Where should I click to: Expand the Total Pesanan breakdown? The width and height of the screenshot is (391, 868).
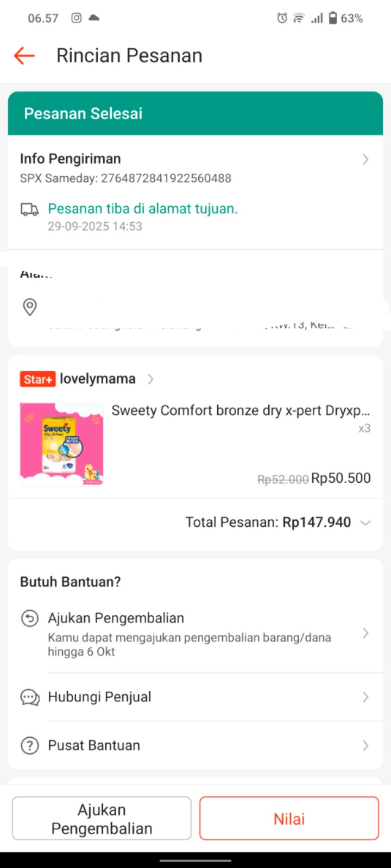(365, 522)
